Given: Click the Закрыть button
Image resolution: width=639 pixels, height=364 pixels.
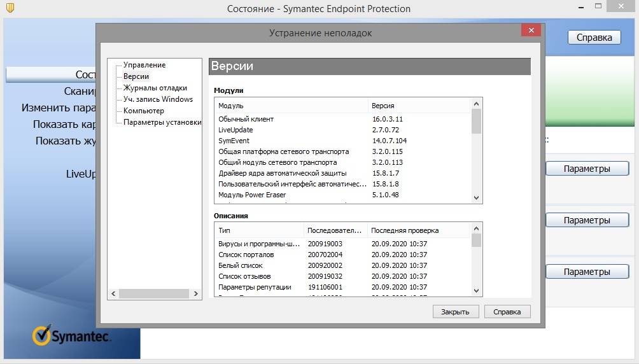Looking at the screenshot, I should point(455,311).
